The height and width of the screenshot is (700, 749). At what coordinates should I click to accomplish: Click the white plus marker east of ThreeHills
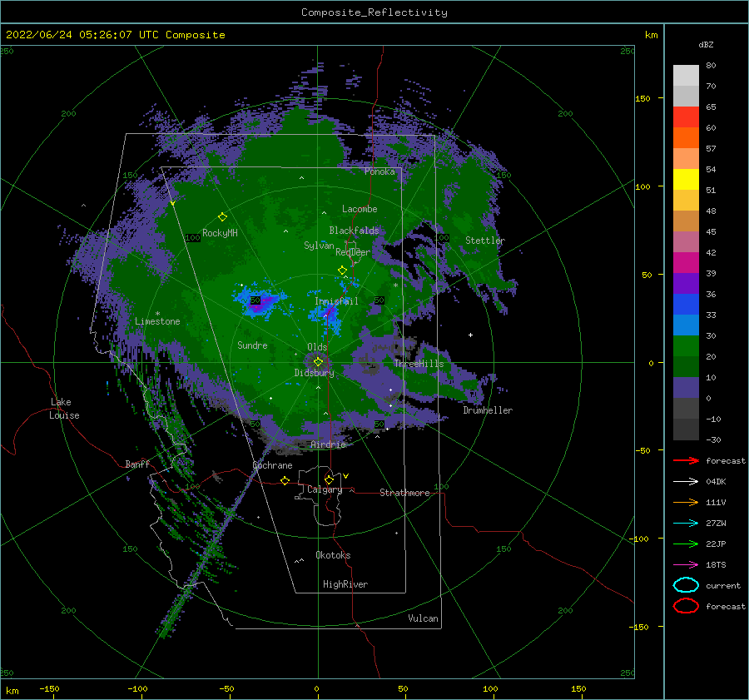(470, 335)
